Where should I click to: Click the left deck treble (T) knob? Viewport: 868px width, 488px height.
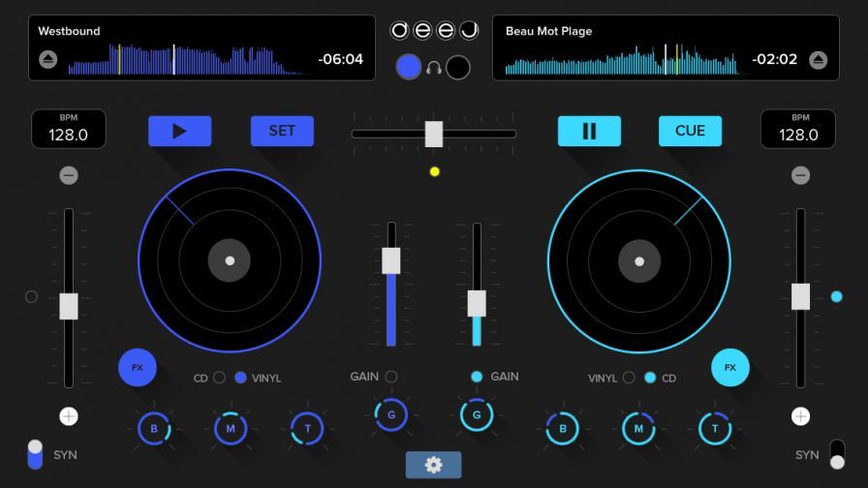[307, 428]
